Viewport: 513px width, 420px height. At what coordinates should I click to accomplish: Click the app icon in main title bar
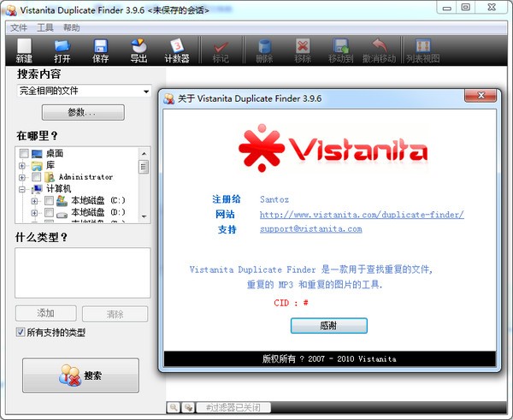tap(11, 10)
